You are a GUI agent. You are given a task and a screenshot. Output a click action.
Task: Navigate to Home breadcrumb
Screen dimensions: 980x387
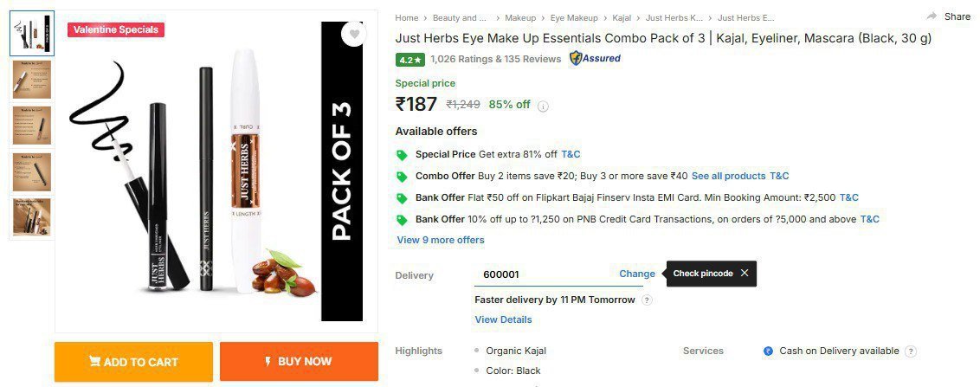407,17
